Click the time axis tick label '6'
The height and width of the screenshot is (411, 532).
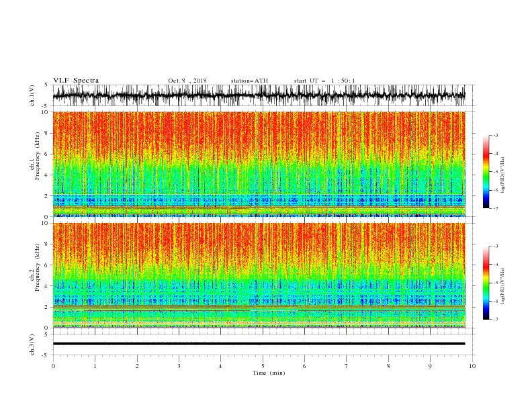(304, 366)
